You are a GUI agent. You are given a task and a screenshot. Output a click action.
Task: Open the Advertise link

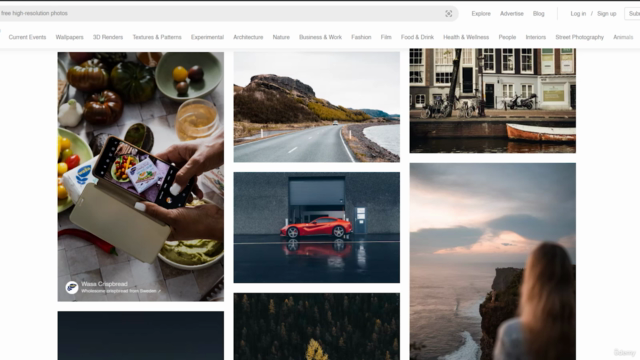pos(511,13)
